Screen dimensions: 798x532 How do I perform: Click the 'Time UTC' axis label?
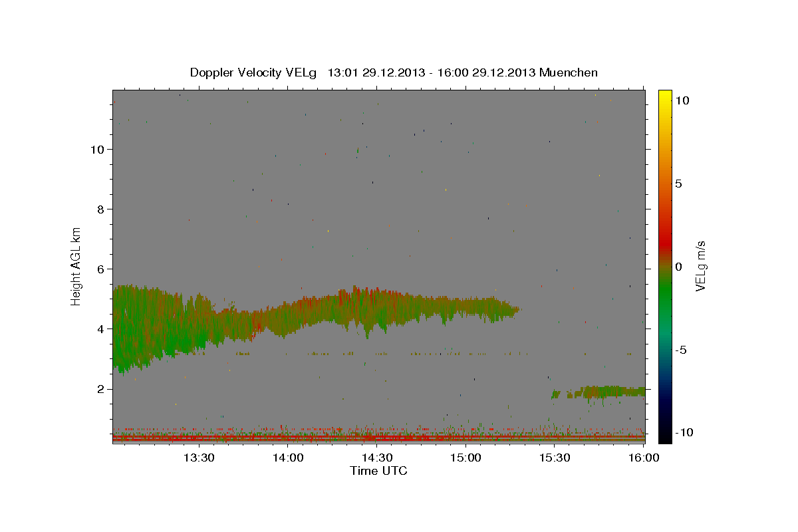(x=378, y=471)
